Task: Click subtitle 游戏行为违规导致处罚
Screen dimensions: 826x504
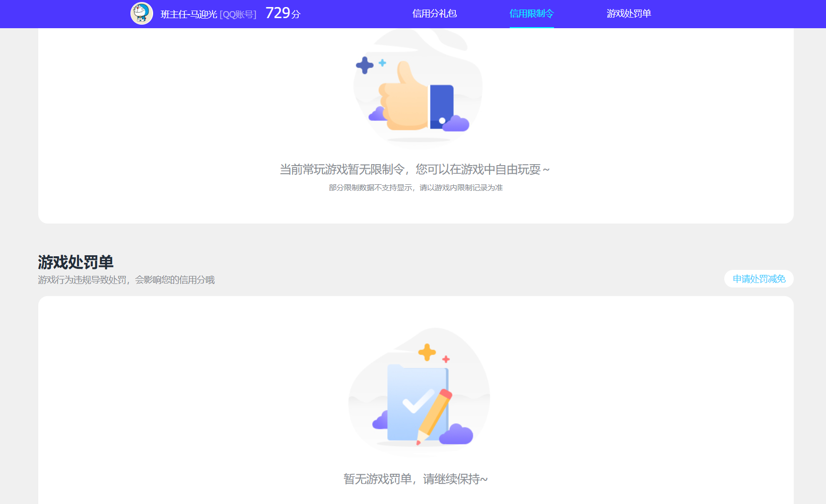Action: pos(82,280)
